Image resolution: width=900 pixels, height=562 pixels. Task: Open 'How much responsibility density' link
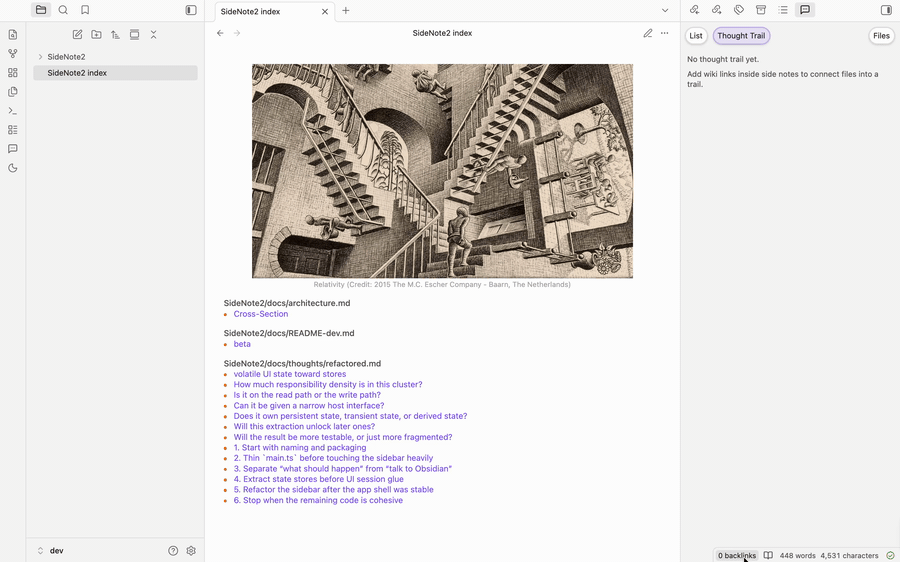(x=328, y=385)
